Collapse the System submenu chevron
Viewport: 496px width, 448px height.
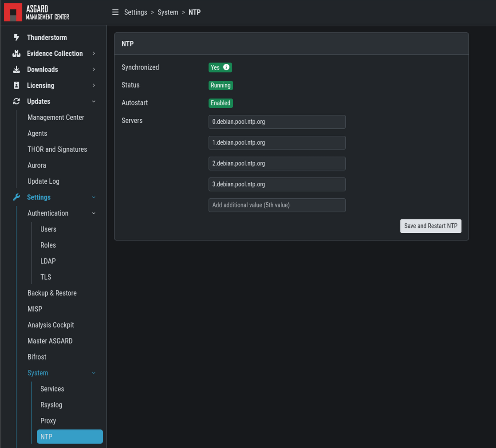pyautogui.click(x=94, y=373)
